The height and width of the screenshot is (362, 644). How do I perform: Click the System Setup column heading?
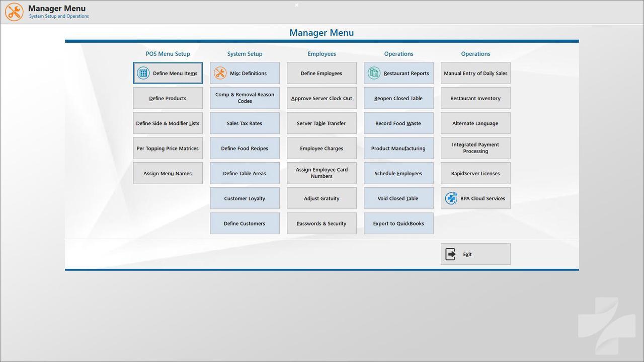[x=245, y=54]
